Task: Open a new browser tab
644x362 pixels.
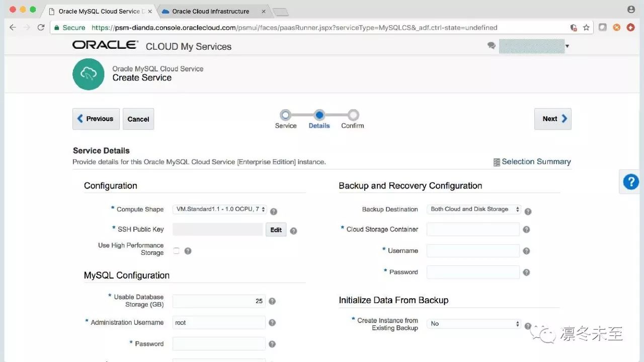Action: coord(280,12)
